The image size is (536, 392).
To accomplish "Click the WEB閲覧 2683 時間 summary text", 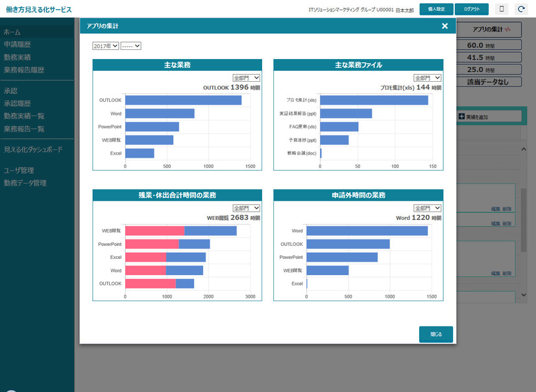I will [x=234, y=217].
